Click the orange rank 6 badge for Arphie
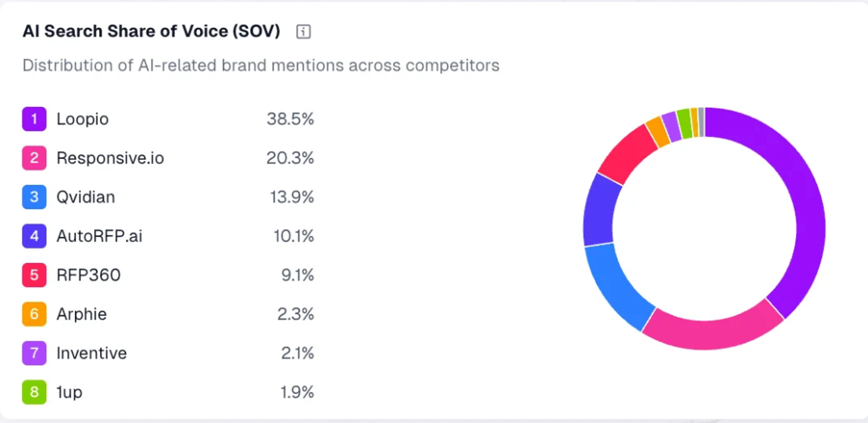Image resolution: width=868 pixels, height=423 pixels. pyautogui.click(x=34, y=314)
